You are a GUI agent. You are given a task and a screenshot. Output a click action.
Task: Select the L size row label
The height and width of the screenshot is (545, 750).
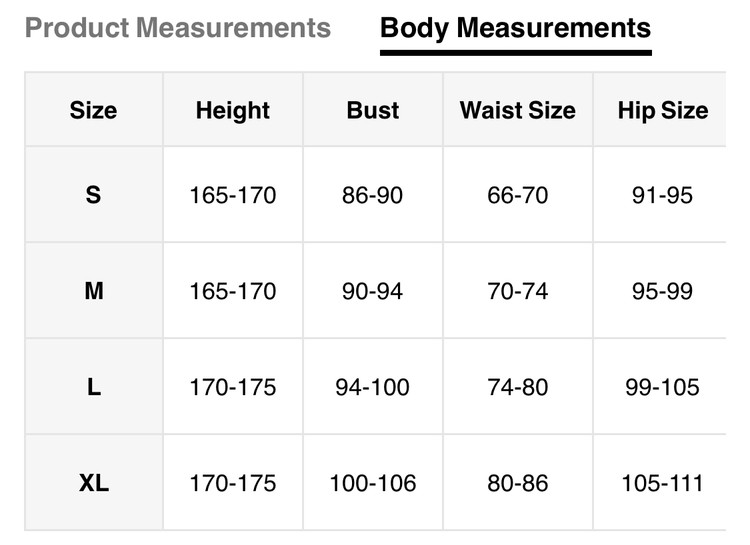(x=93, y=387)
